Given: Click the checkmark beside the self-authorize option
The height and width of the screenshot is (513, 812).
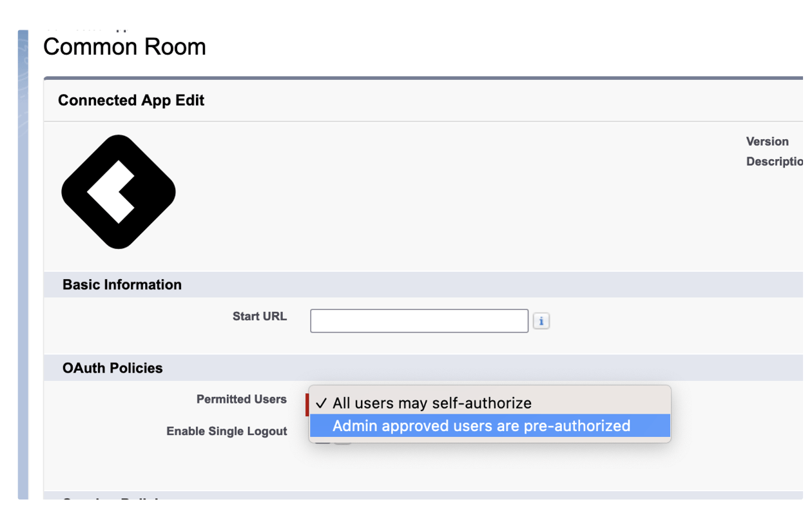Looking at the screenshot, I should tap(321, 403).
